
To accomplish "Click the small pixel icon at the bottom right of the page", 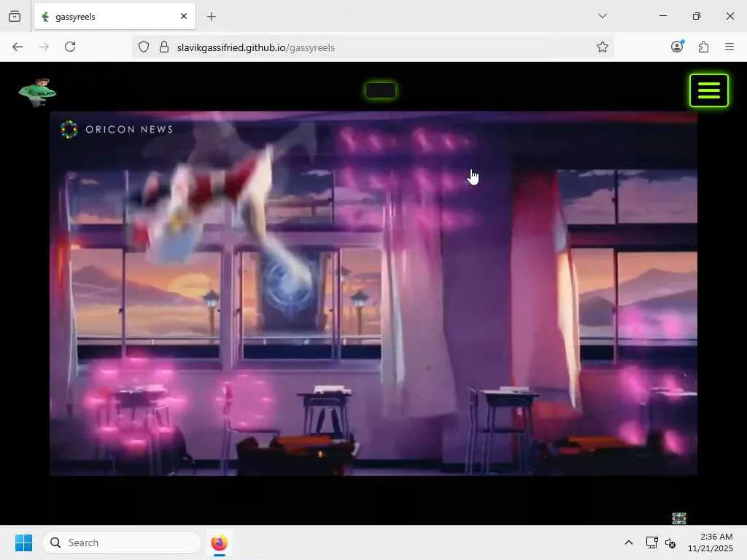I will pos(678,518).
